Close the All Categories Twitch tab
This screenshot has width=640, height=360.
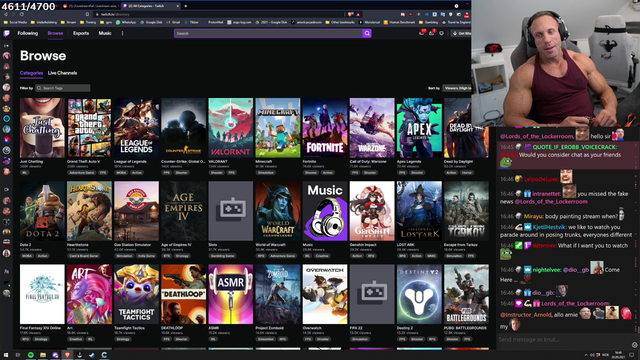[x=178, y=6]
